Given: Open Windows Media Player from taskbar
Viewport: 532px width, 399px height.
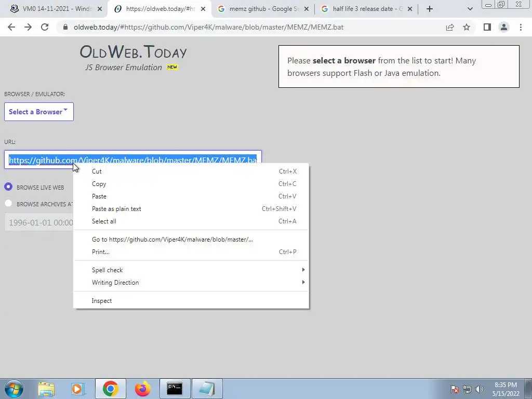Looking at the screenshot, I should [77, 389].
